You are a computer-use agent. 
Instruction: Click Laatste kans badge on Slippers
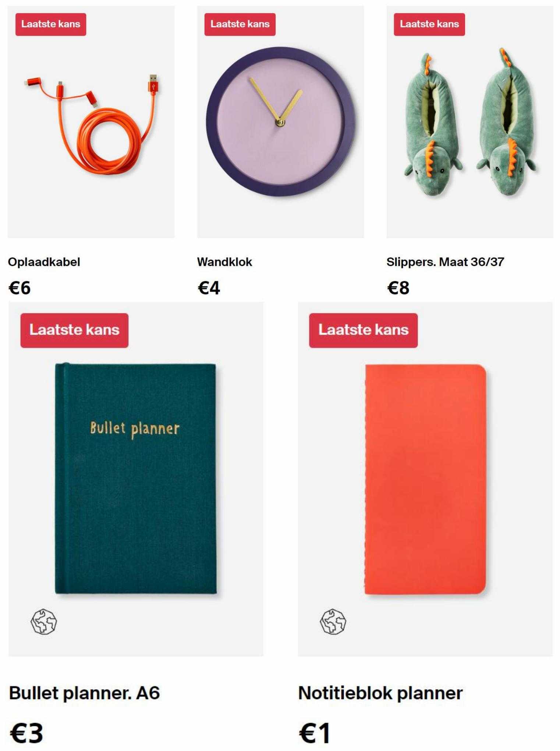coord(429,24)
